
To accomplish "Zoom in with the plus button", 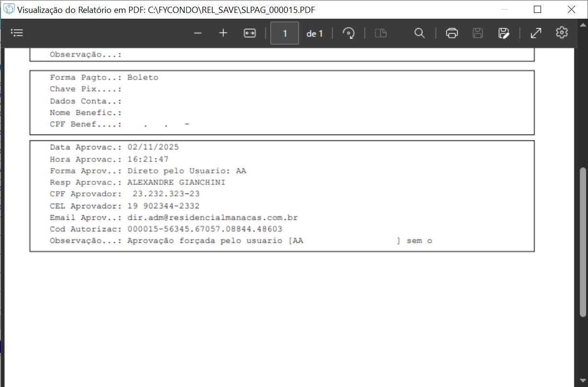I will [223, 33].
